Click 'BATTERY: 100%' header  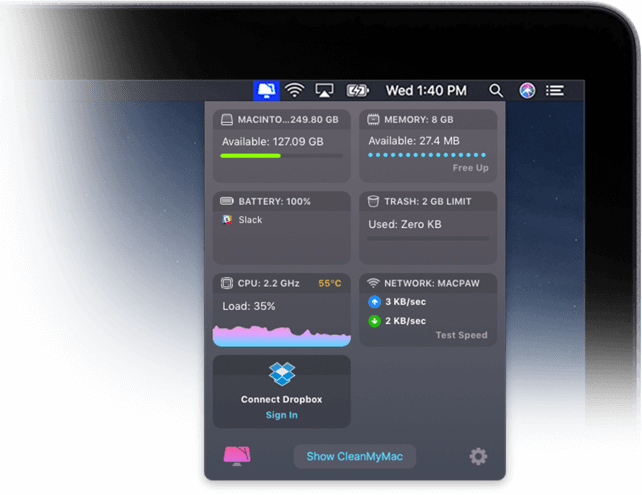click(x=274, y=201)
